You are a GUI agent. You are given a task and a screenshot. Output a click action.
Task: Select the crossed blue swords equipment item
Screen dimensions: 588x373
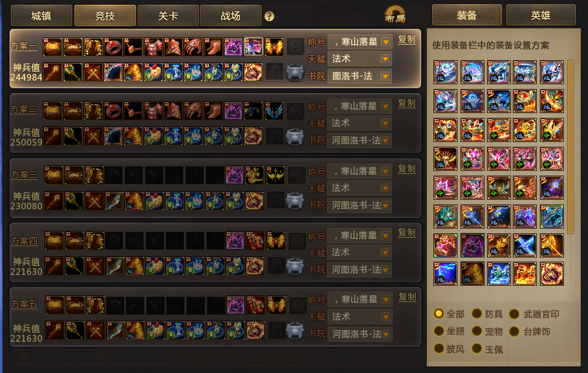[525, 245]
